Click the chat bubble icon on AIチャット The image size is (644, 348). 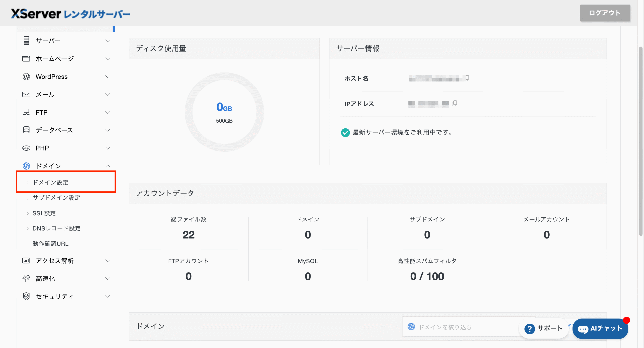(583, 329)
